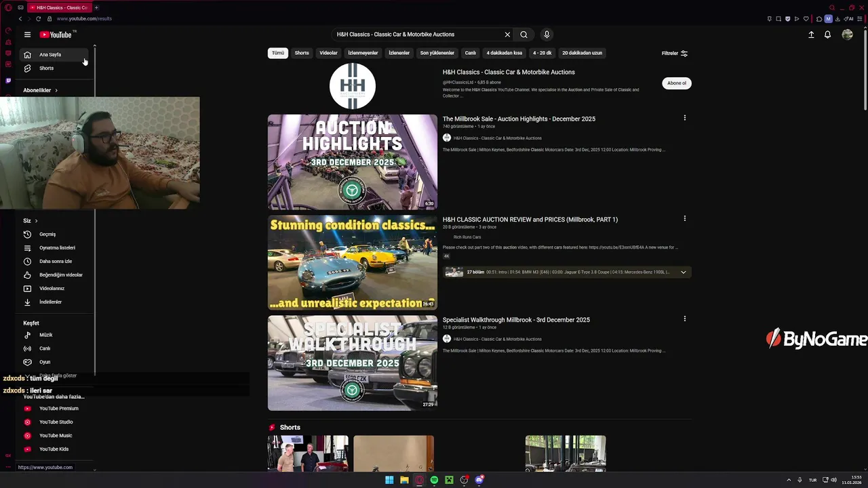The height and width of the screenshot is (488, 868).
Task: Open Spotify from the taskbar
Action: [434, 480]
